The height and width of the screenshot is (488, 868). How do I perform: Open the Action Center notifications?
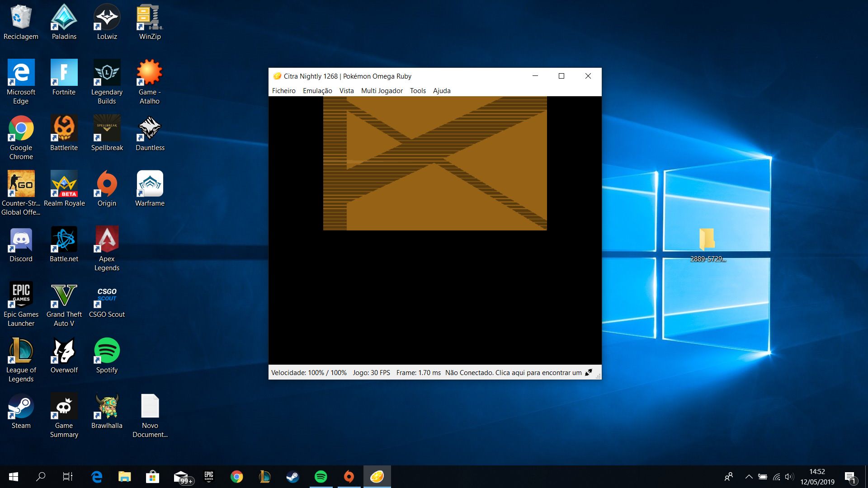click(850, 477)
